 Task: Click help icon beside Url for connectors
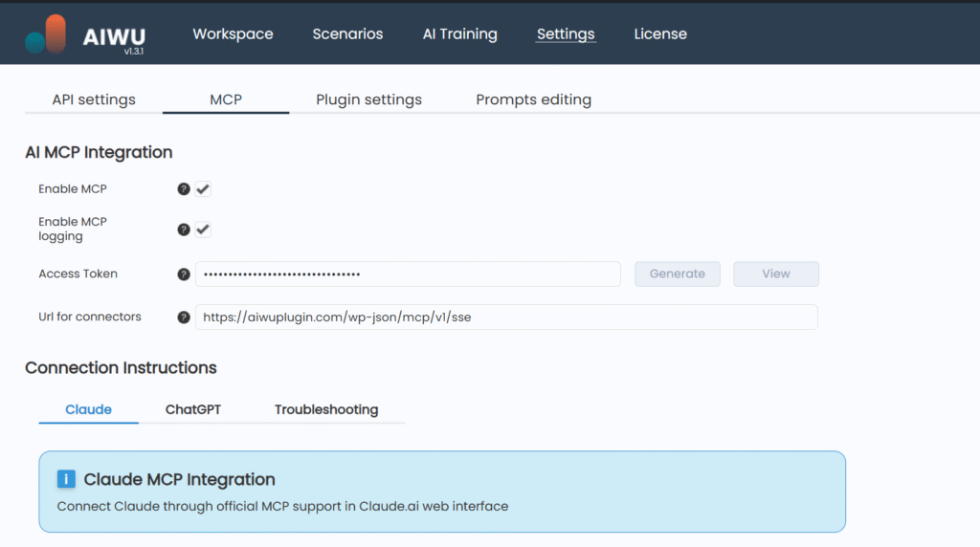184,317
